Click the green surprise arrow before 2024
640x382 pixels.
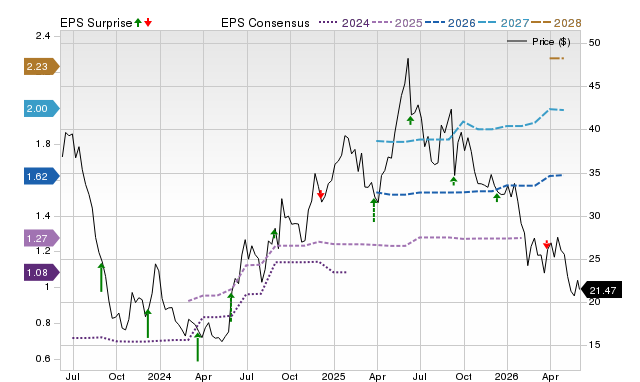point(148,323)
